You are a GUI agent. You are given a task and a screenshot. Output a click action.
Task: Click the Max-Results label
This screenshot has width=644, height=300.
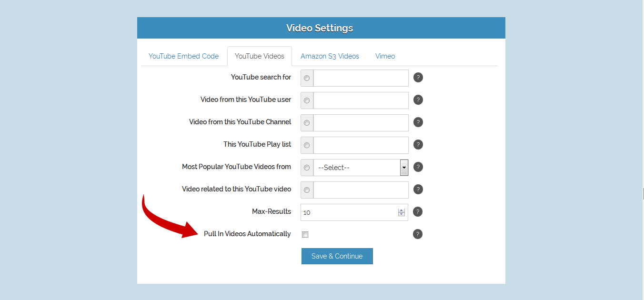[x=272, y=211]
